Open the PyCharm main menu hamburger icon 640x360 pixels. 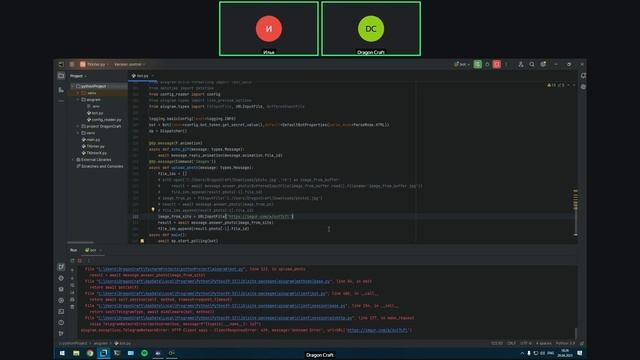pos(72,64)
